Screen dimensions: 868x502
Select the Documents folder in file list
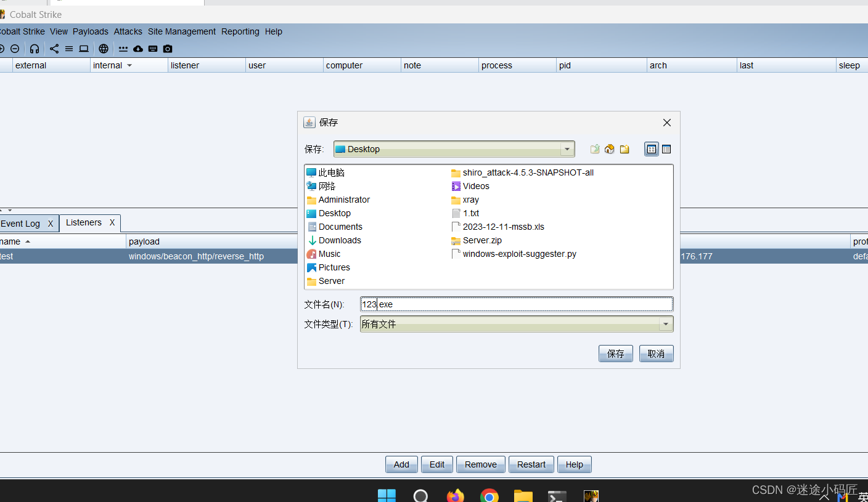(x=335, y=227)
